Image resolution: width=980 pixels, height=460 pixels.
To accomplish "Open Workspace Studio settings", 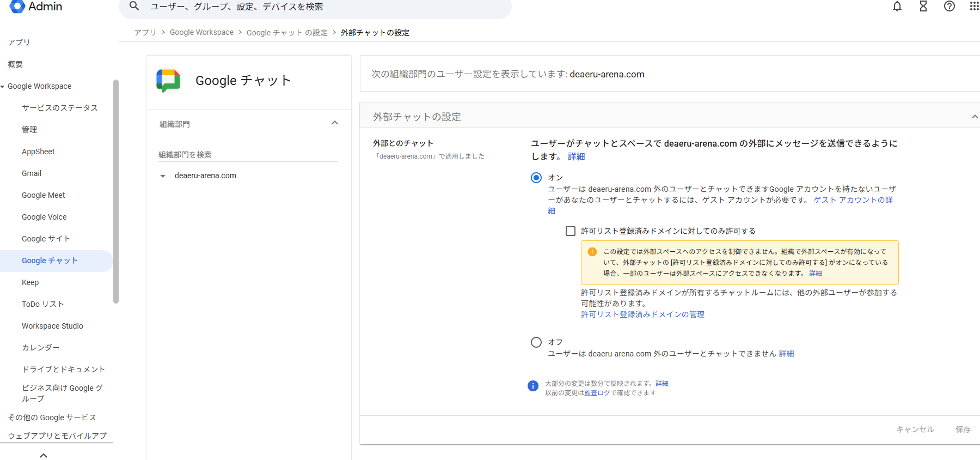I will click(52, 326).
